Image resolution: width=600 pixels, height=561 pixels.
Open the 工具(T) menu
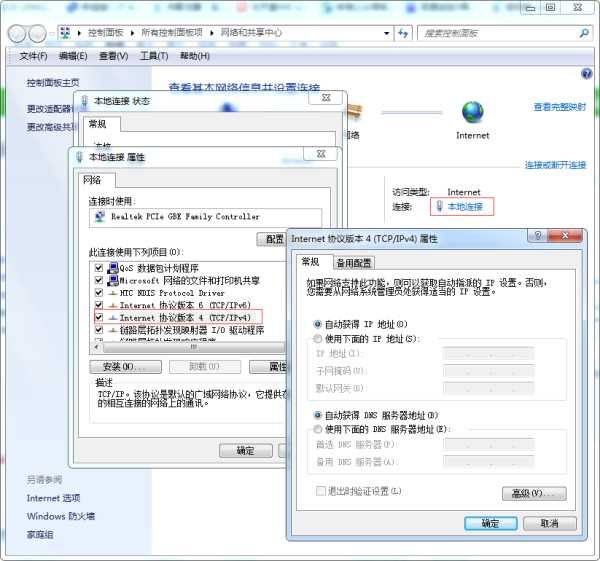(154, 56)
